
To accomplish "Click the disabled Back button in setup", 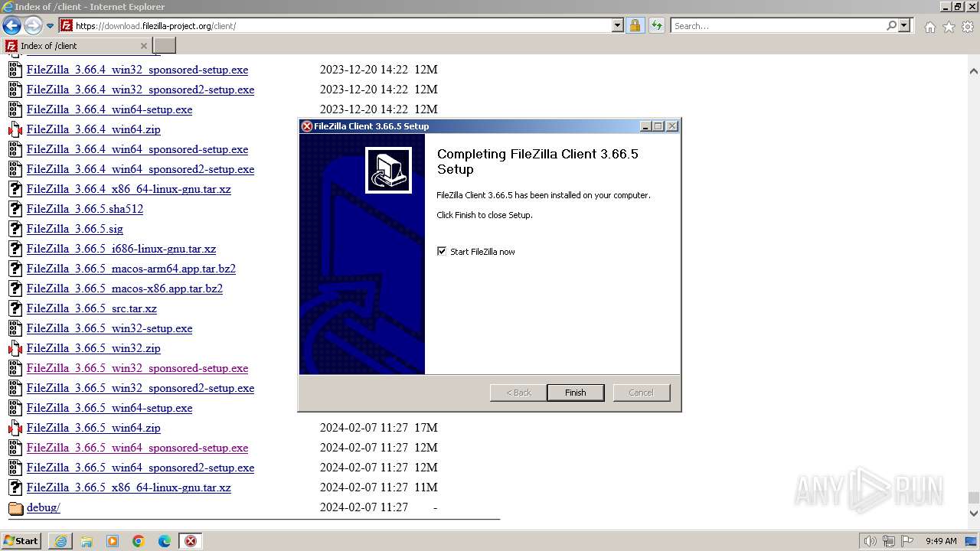I will (x=518, y=393).
